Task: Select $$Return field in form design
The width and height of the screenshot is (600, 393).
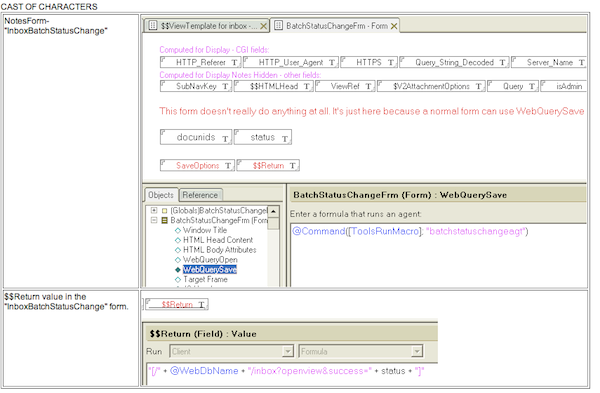Action: pyautogui.click(x=268, y=165)
